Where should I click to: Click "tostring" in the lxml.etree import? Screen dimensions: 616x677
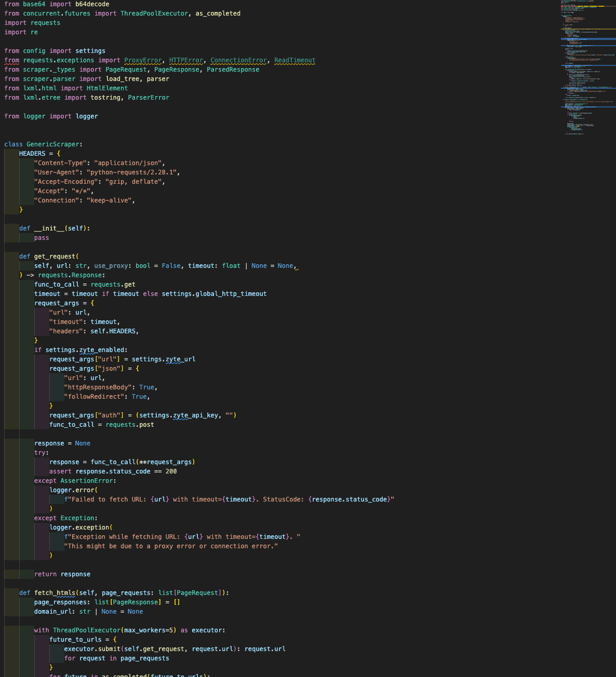[105, 98]
